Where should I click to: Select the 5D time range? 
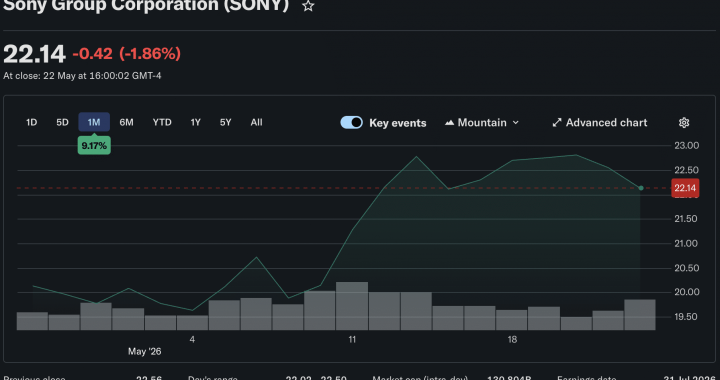(62, 123)
